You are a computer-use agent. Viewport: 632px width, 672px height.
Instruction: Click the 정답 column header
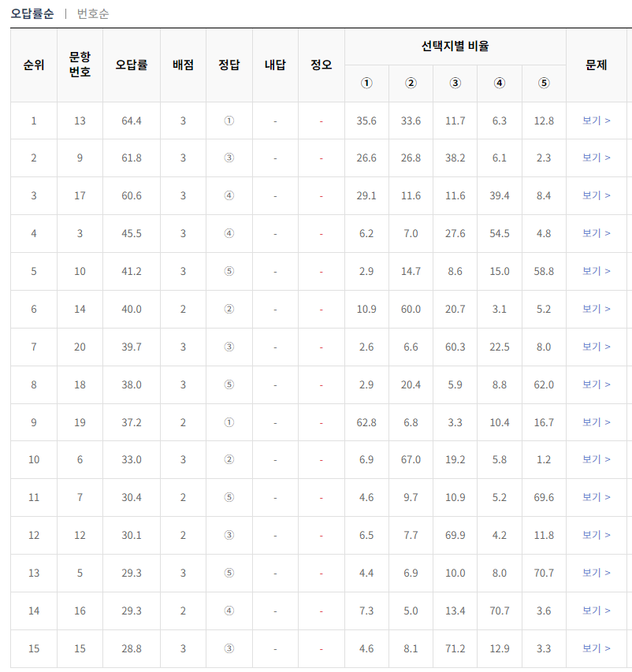[x=228, y=65]
